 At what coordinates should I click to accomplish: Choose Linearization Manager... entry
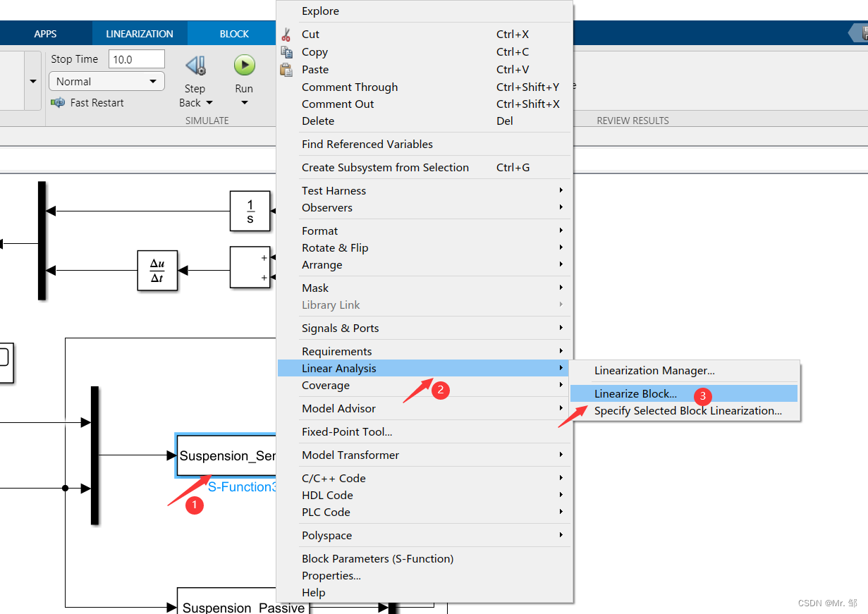(684, 370)
